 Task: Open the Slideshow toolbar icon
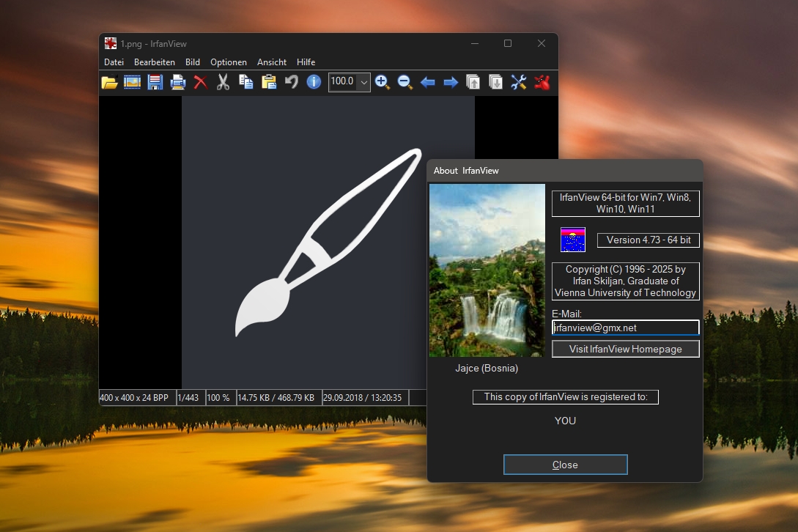tap(132, 82)
